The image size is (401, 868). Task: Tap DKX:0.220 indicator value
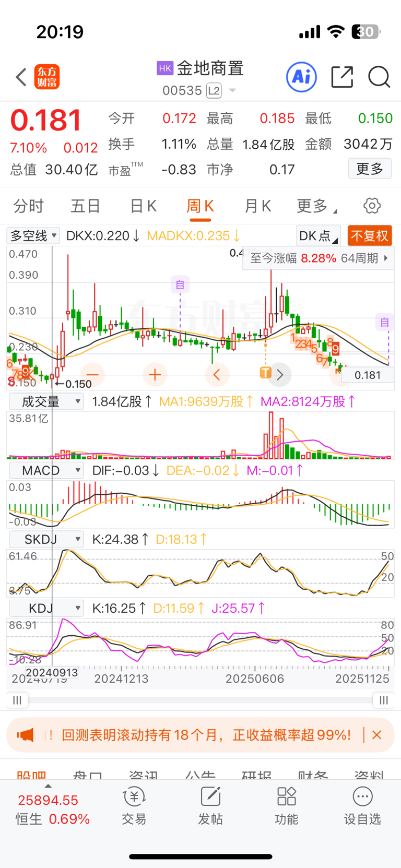pyautogui.click(x=103, y=236)
